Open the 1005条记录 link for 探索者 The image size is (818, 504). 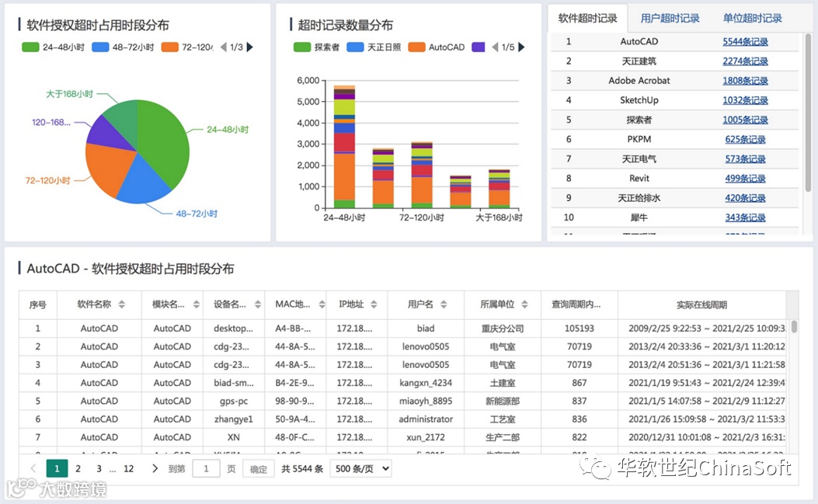click(745, 120)
